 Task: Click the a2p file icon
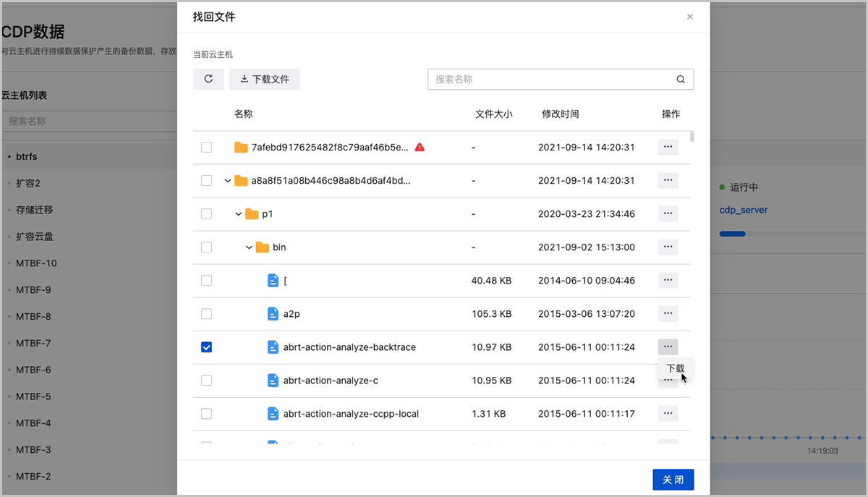click(x=273, y=314)
